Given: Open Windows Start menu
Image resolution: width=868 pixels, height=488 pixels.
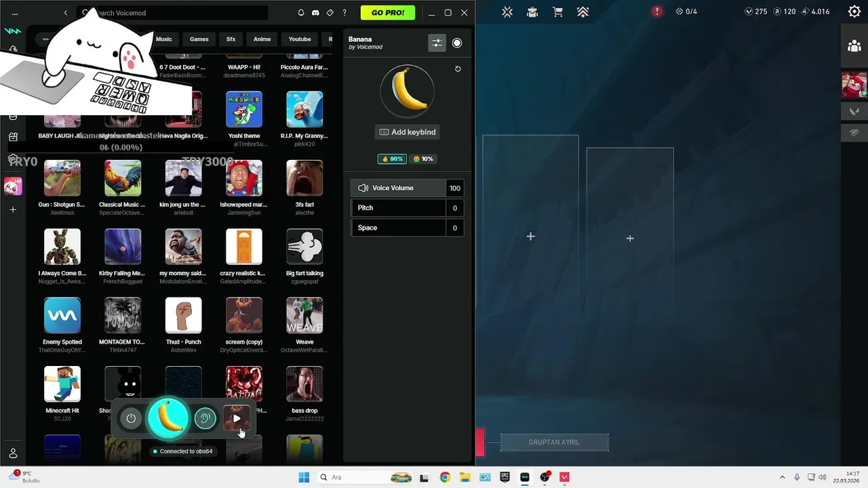Looking at the screenshot, I should coord(304,477).
